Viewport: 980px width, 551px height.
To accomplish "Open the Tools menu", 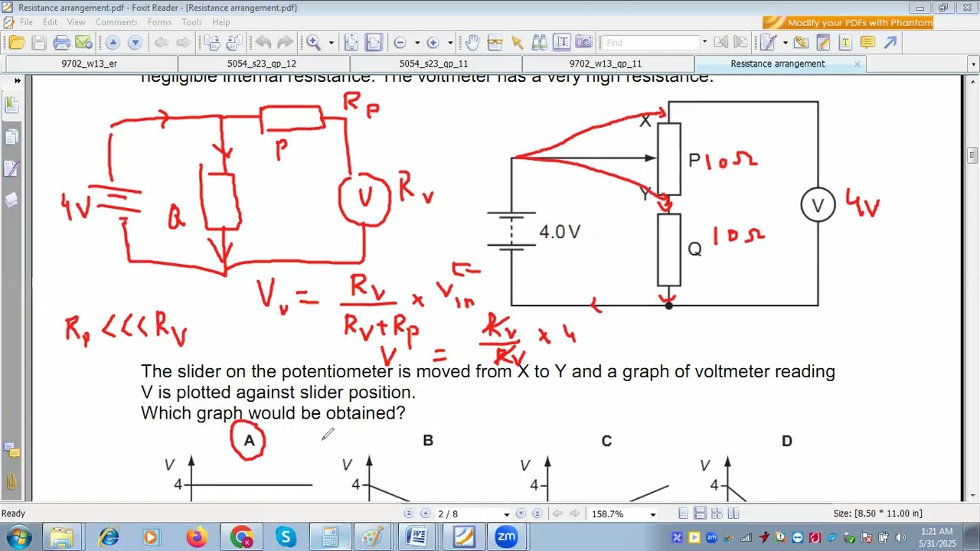I will point(191,22).
